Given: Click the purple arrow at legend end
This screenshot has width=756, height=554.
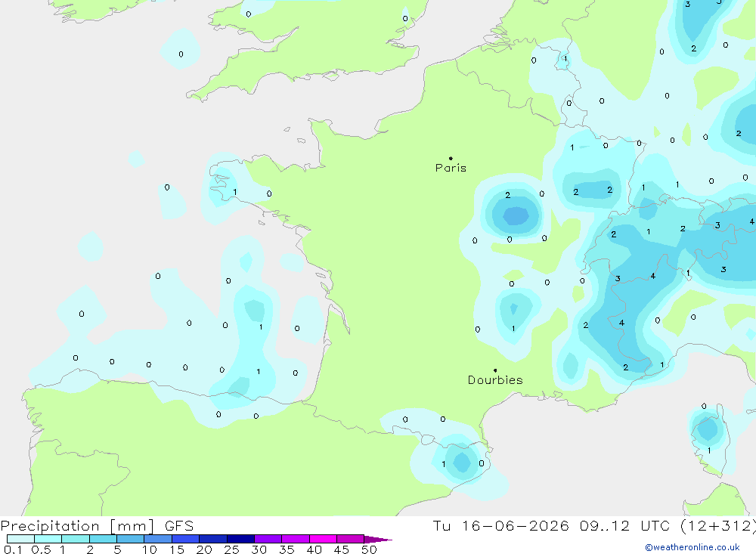Looking at the screenshot, I should point(378,539).
